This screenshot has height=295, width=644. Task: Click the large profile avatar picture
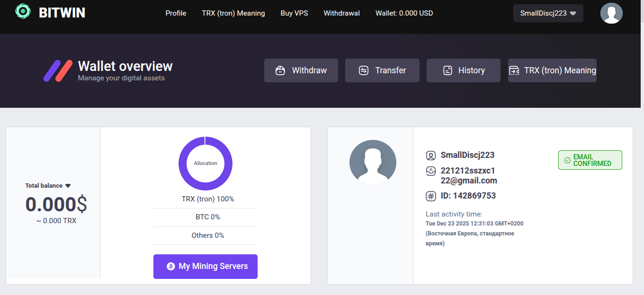[x=373, y=162]
